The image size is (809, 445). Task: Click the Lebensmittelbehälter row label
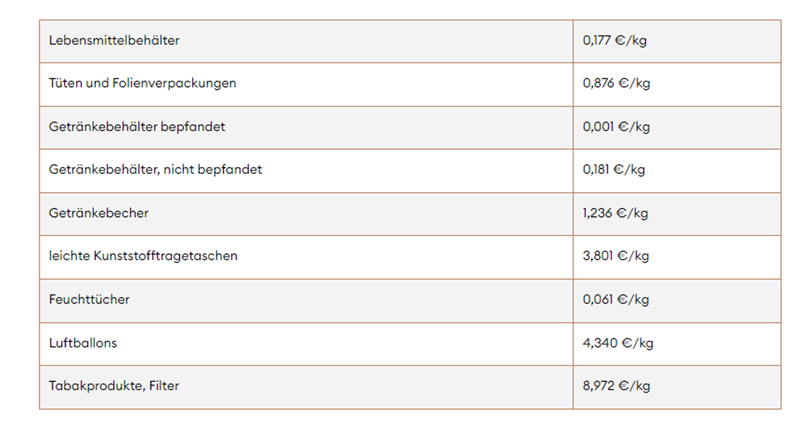pyautogui.click(x=113, y=41)
